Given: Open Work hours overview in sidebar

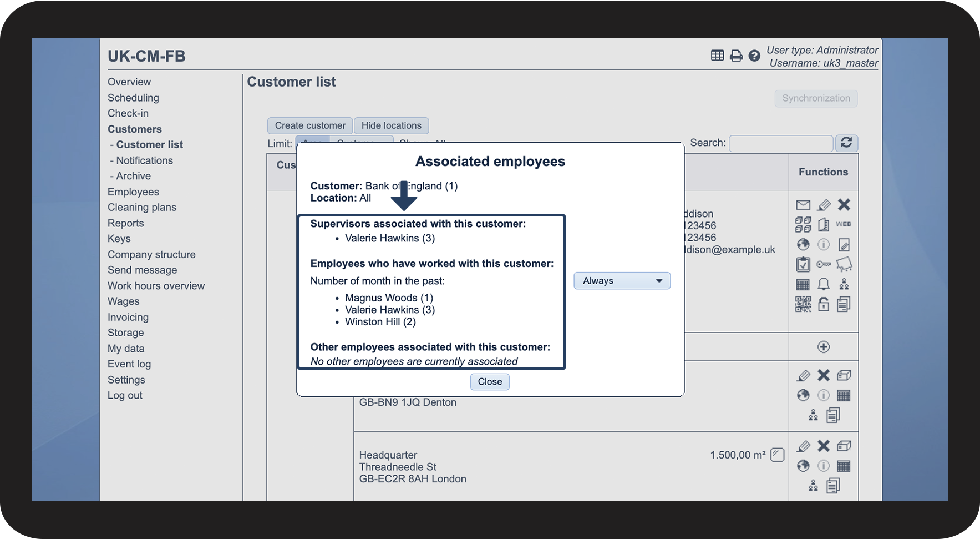Looking at the screenshot, I should point(156,286).
